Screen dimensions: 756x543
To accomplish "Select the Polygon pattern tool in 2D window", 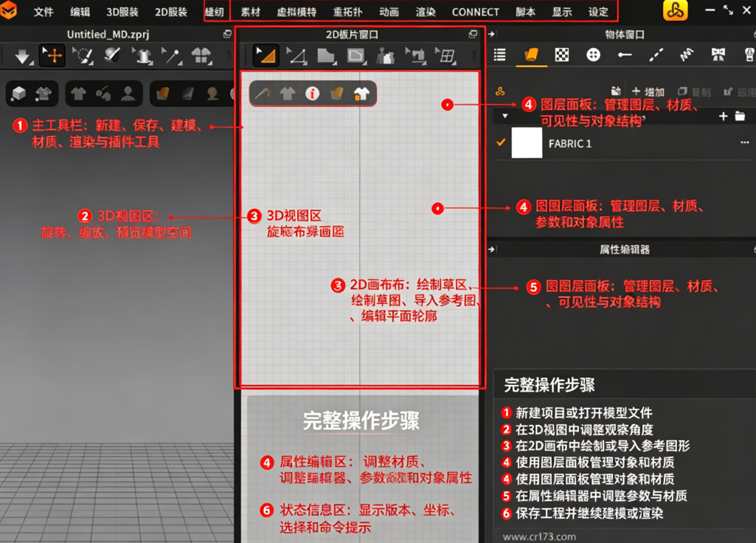I will pos(327,56).
